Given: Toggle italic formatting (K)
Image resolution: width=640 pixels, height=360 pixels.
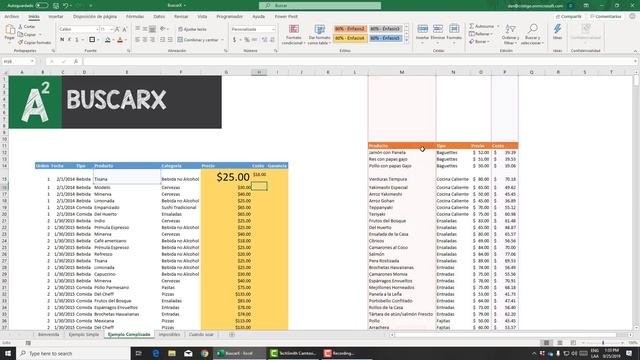Looking at the screenshot, I should point(69,40).
